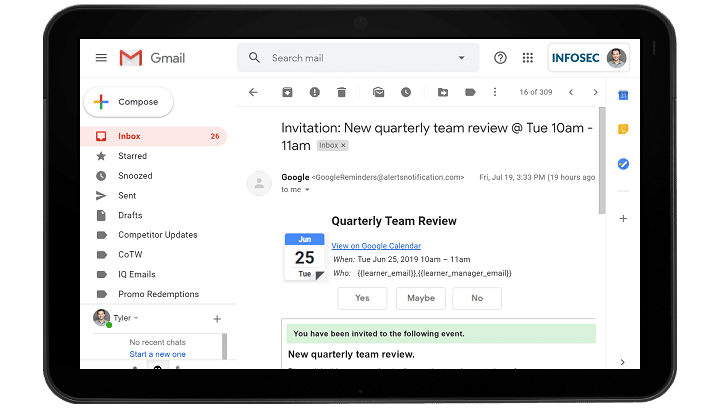The width and height of the screenshot is (720, 408).
Task: Click the chat panel scrollbar
Action: pos(225,347)
